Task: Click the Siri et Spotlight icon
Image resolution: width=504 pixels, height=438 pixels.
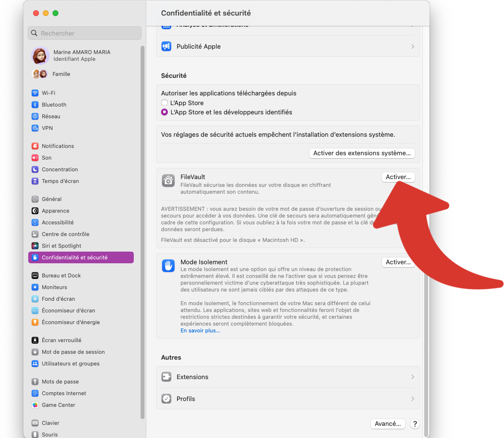Action: [x=35, y=246]
